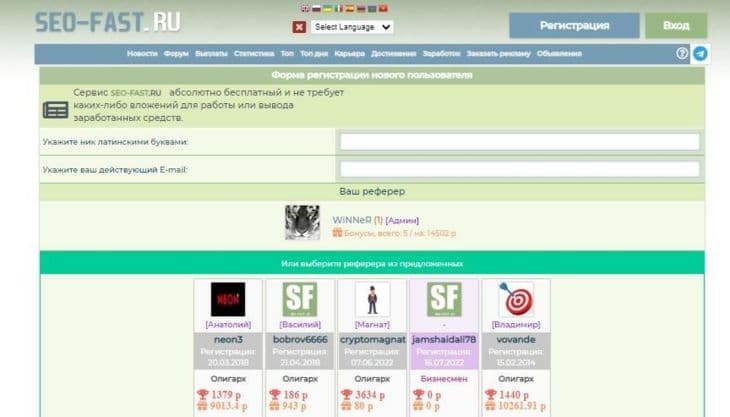Open Выплаты in navigation bar

(x=211, y=54)
